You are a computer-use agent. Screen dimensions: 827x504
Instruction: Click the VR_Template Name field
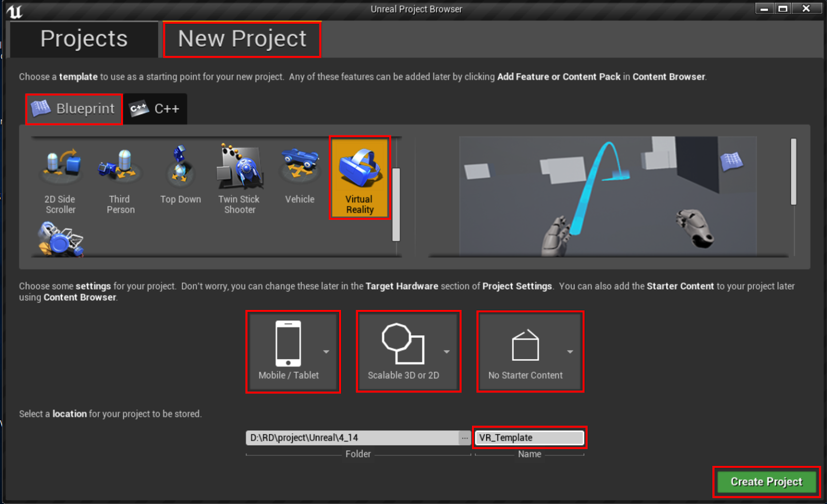530,438
